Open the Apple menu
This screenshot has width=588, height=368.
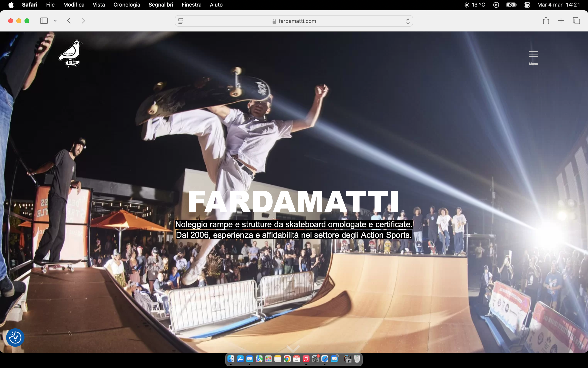[x=11, y=5]
